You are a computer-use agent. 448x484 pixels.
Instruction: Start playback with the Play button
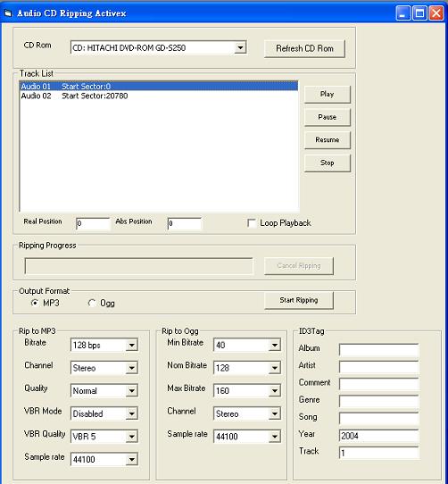coord(328,94)
